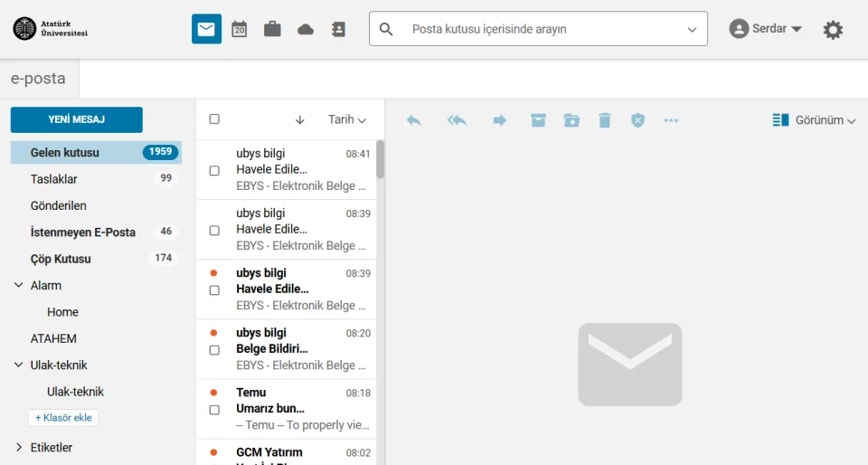
Task: Click unread dot on Temu message
Action: point(213,393)
